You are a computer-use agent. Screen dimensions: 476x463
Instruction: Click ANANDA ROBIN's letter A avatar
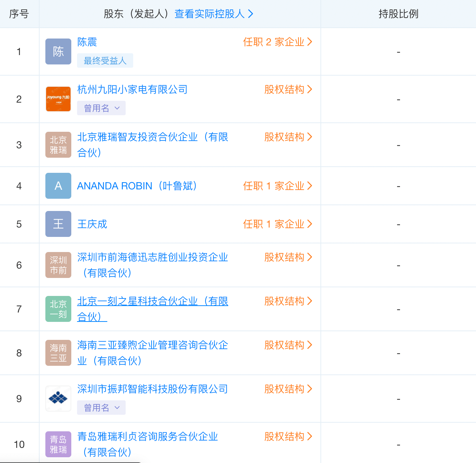click(58, 186)
